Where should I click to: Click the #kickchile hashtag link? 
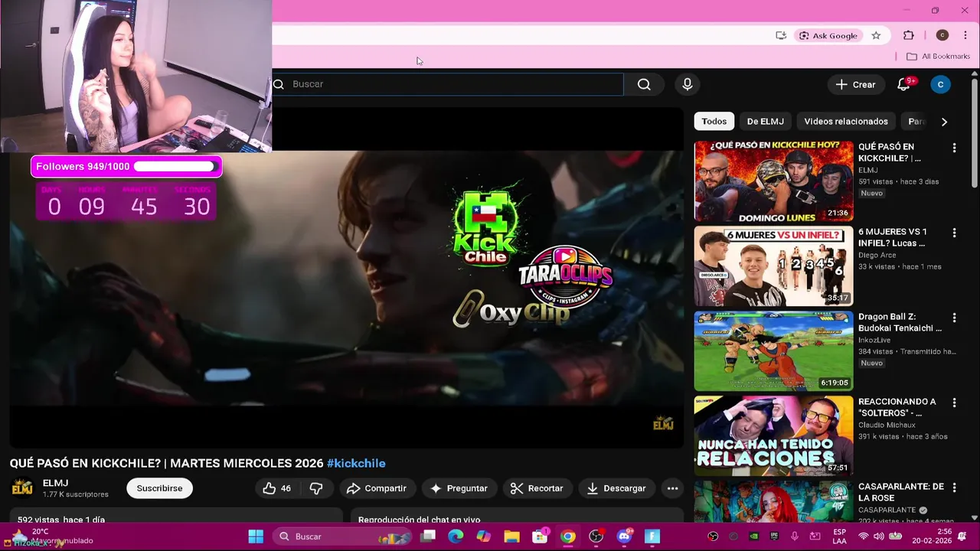pyautogui.click(x=356, y=463)
